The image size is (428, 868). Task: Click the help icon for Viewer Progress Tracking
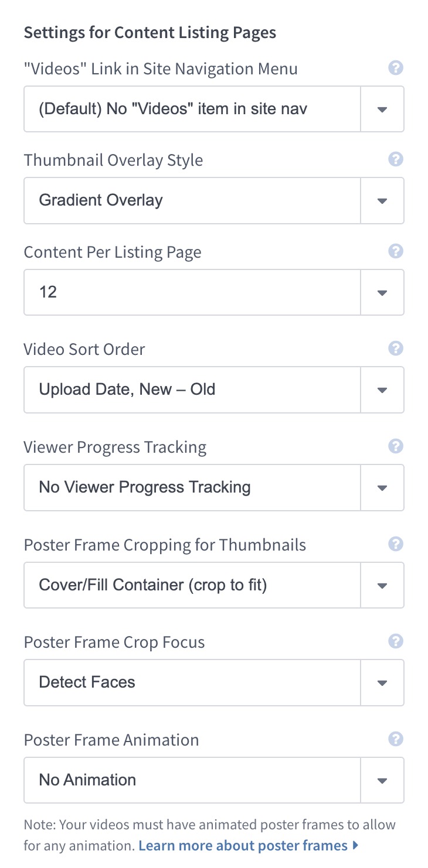pos(396,446)
